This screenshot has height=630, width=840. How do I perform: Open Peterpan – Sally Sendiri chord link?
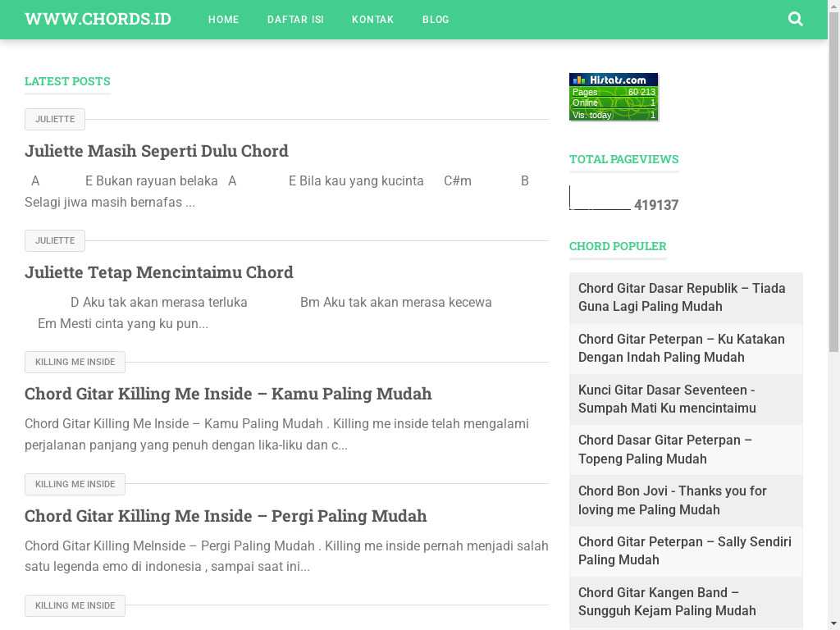pos(686,550)
